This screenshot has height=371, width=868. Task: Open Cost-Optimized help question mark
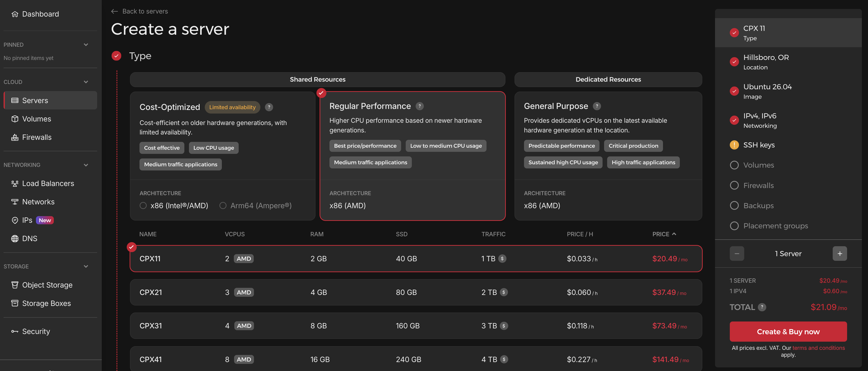pos(269,107)
